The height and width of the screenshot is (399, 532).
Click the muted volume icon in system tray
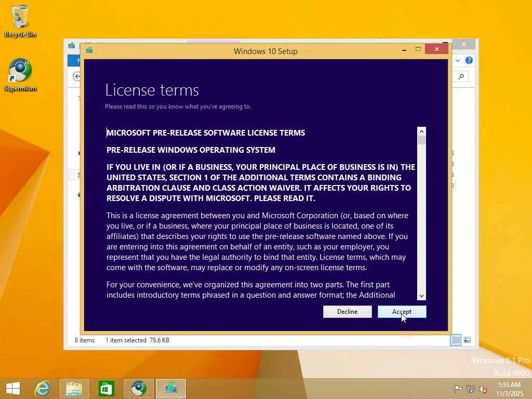point(483,389)
